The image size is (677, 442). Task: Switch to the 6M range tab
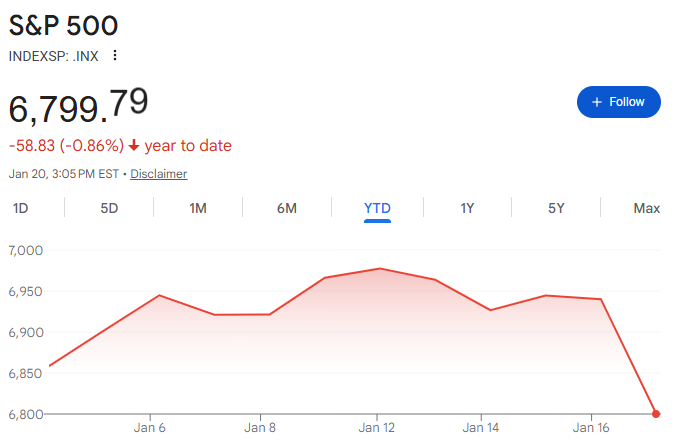287,208
